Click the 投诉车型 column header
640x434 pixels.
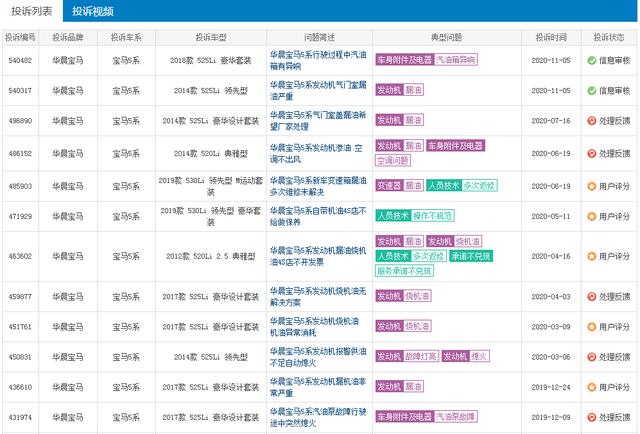[211, 38]
